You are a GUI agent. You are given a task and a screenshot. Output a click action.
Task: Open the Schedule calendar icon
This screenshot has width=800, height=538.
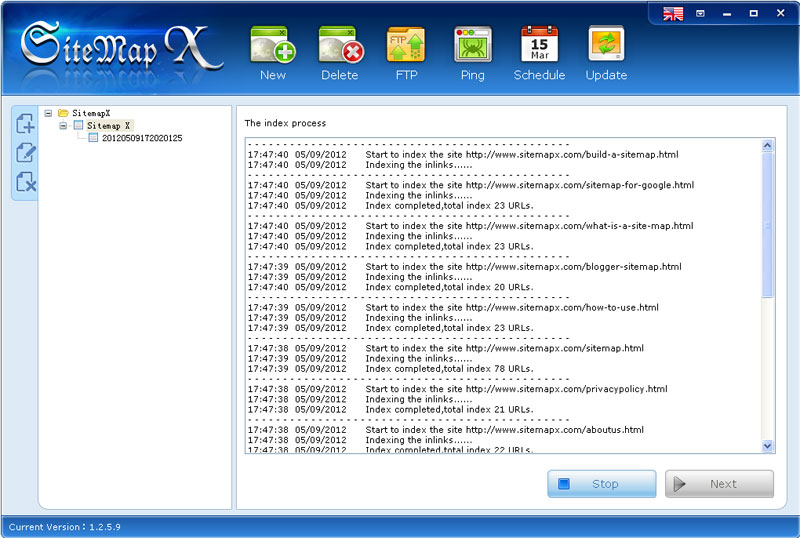(x=539, y=46)
